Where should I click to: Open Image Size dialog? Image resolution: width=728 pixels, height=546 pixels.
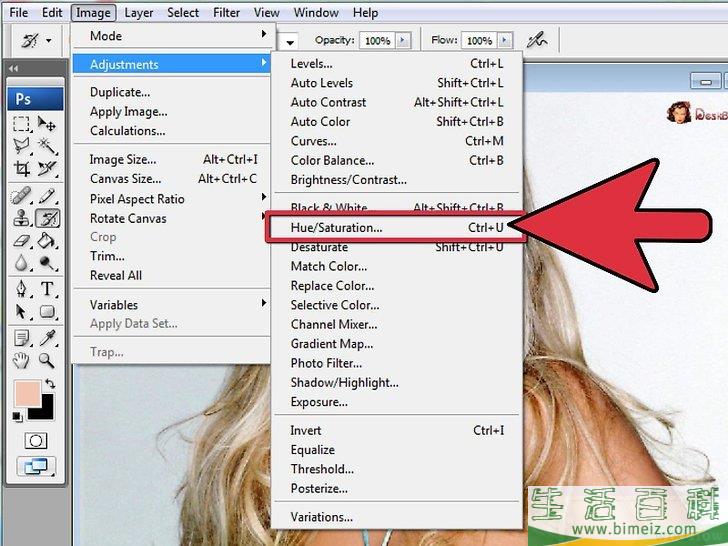(x=172, y=159)
